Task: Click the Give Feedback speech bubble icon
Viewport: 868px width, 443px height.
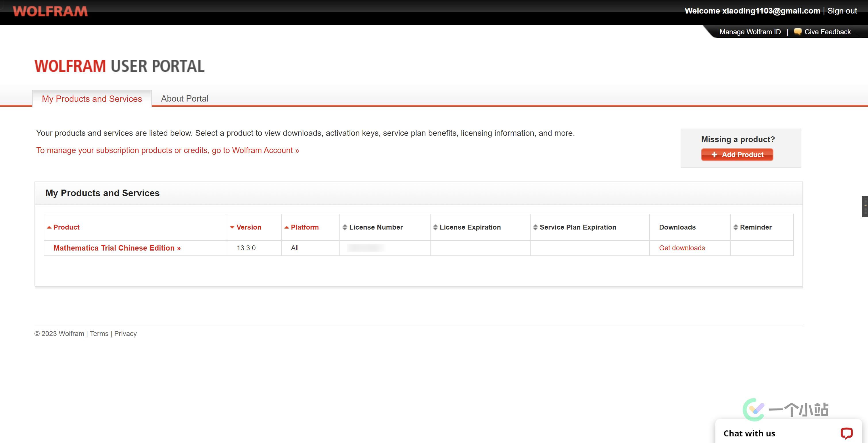Action: [x=797, y=32]
